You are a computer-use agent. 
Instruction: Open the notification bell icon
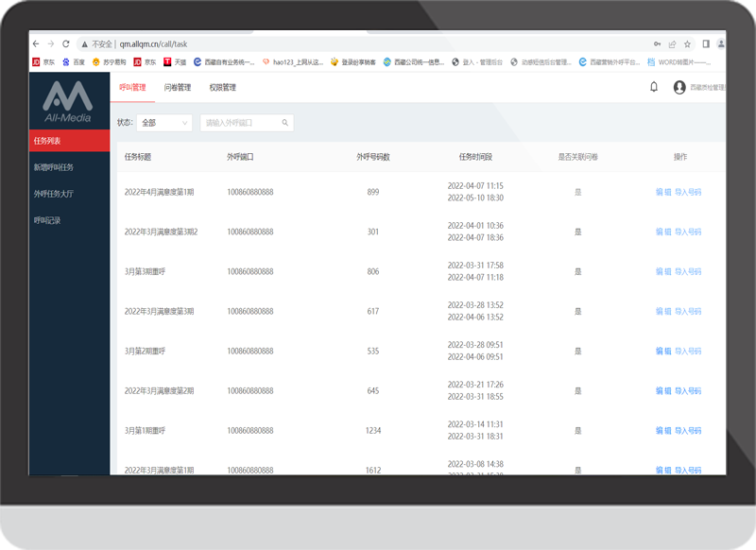click(x=654, y=87)
